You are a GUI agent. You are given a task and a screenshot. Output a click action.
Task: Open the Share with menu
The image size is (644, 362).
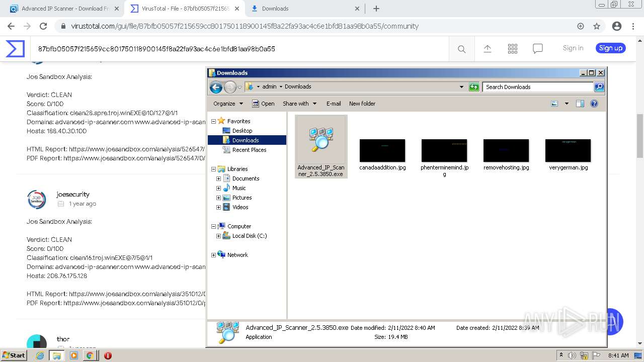[300, 104]
